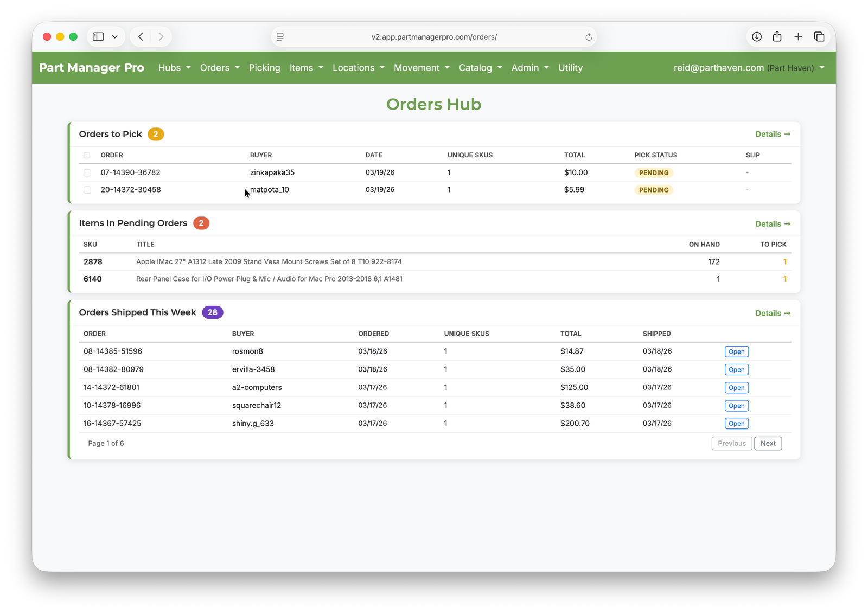Image resolution: width=868 pixels, height=614 pixels.
Task: Show the tab overview icon
Action: coord(819,37)
